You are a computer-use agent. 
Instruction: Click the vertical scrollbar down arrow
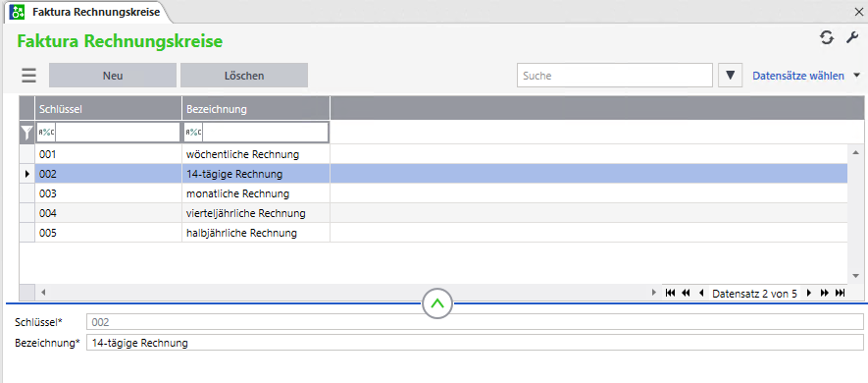856,277
